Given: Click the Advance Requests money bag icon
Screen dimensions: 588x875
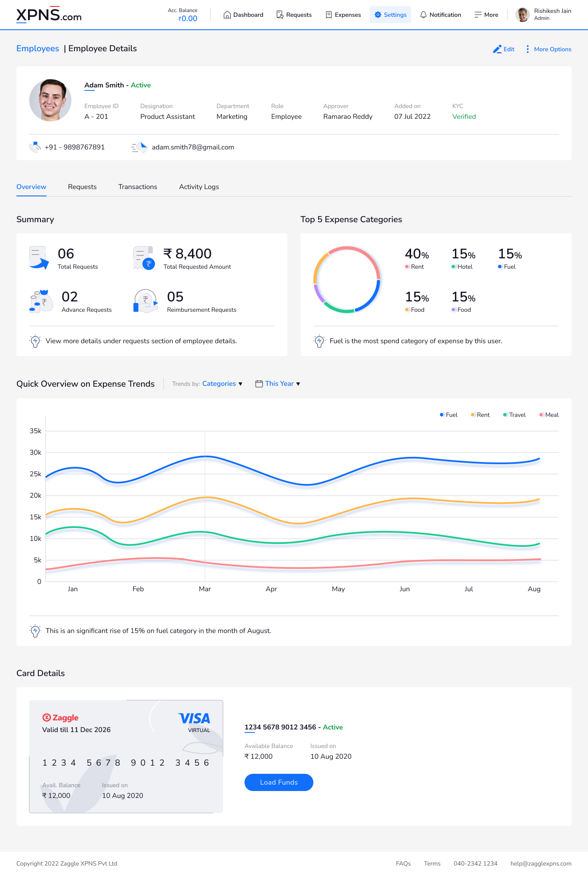Looking at the screenshot, I should (x=41, y=301).
